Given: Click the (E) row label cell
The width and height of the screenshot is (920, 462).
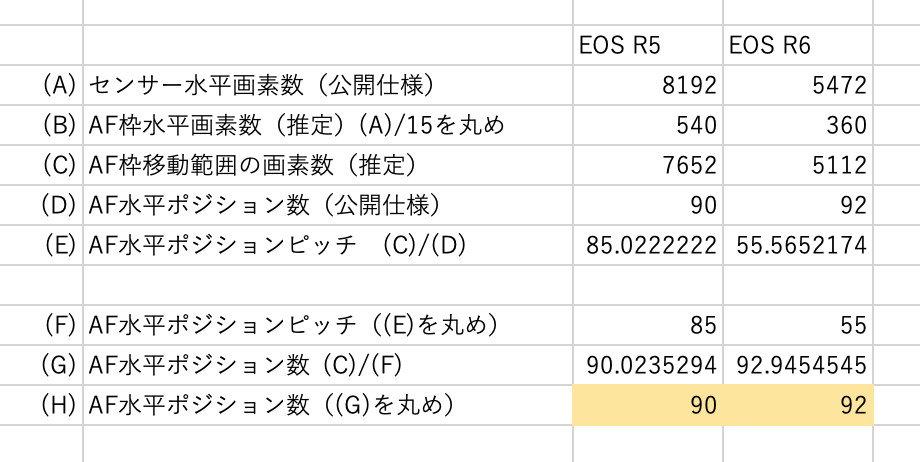Looking at the screenshot, I should (x=42, y=246).
